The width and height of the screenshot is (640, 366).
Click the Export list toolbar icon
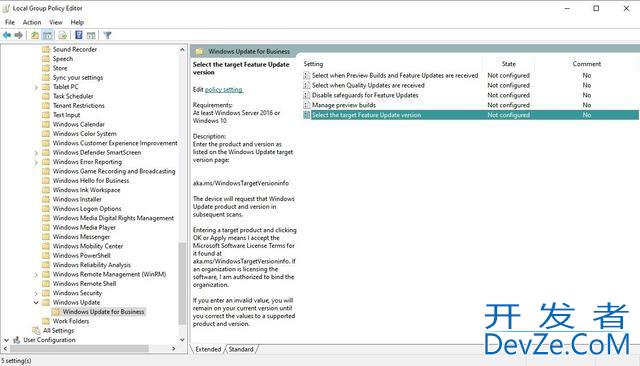[62, 35]
